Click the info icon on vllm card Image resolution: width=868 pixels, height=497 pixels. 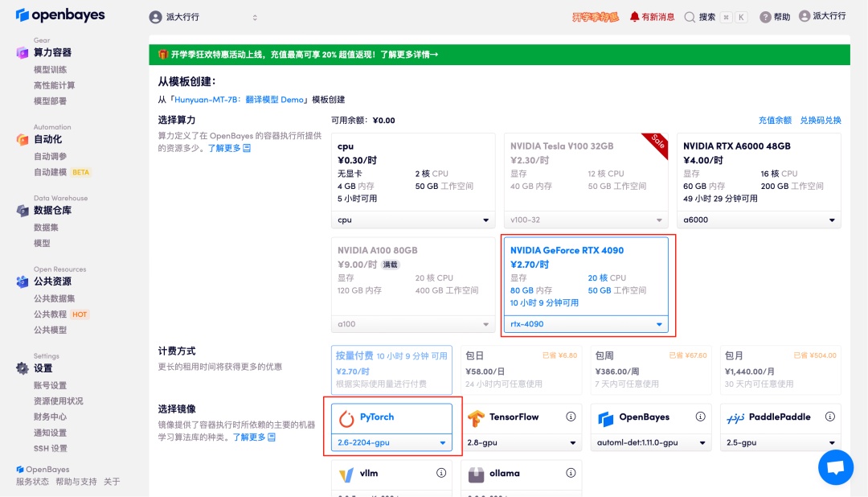pyautogui.click(x=441, y=473)
